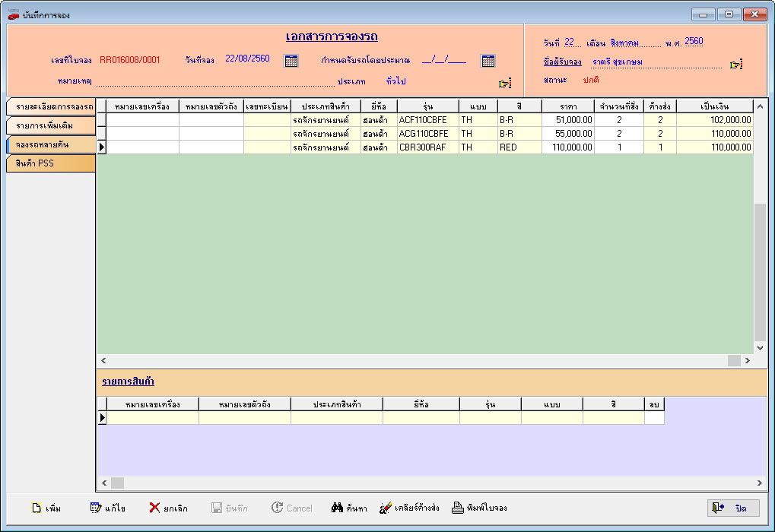775x532 pixels.
Task: Click empty ยี่ห้อ cell in รายการสินค้า grid
Action: tap(421, 418)
